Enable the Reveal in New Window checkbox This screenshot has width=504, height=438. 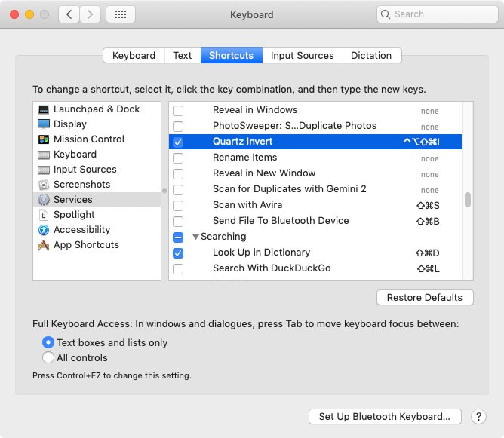click(178, 173)
